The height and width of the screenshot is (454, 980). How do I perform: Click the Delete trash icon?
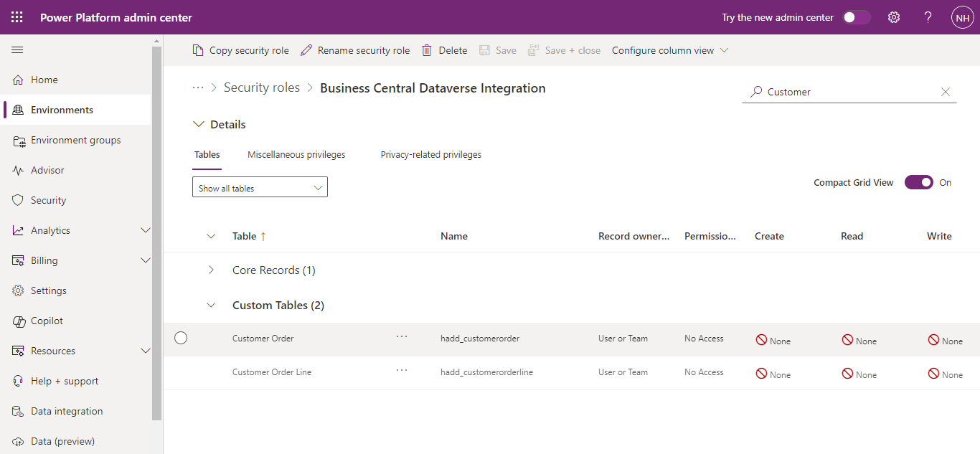[x=427, y=50]
